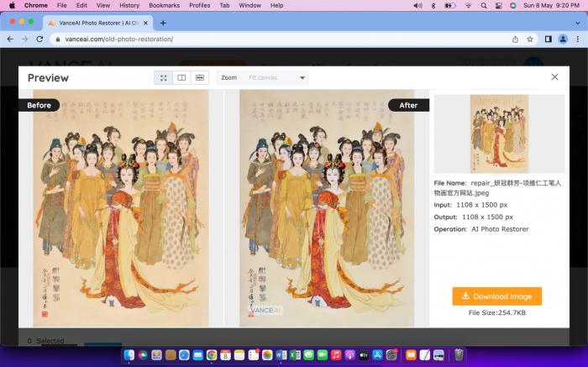Open Spotlight search icon
The width and height of the screenshot is (588, 367).
(484, 5)
